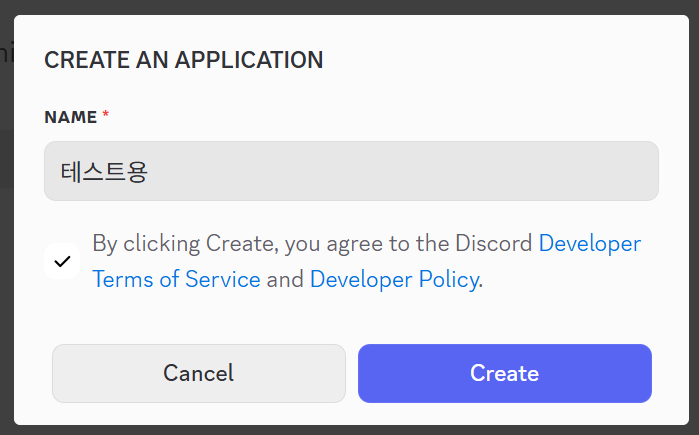Click the NAME field label
This screenshot has height=435, width=699.
(x=70, y=117)
